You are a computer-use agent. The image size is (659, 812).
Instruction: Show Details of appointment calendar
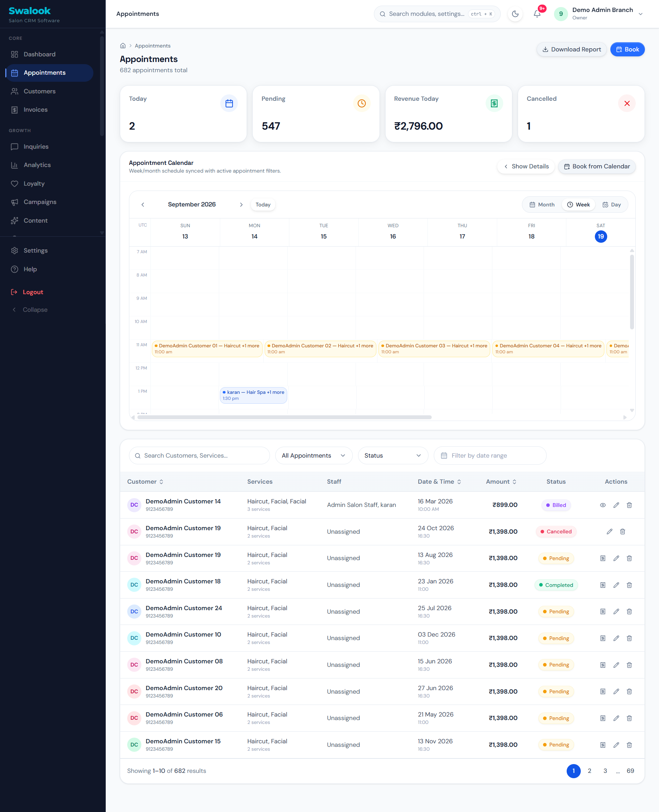click(x=526, y=167)
